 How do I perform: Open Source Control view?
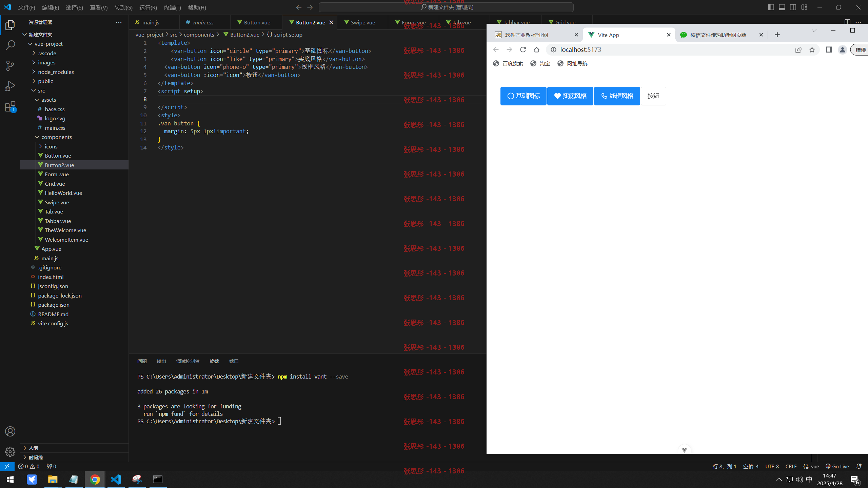[10, 66]
